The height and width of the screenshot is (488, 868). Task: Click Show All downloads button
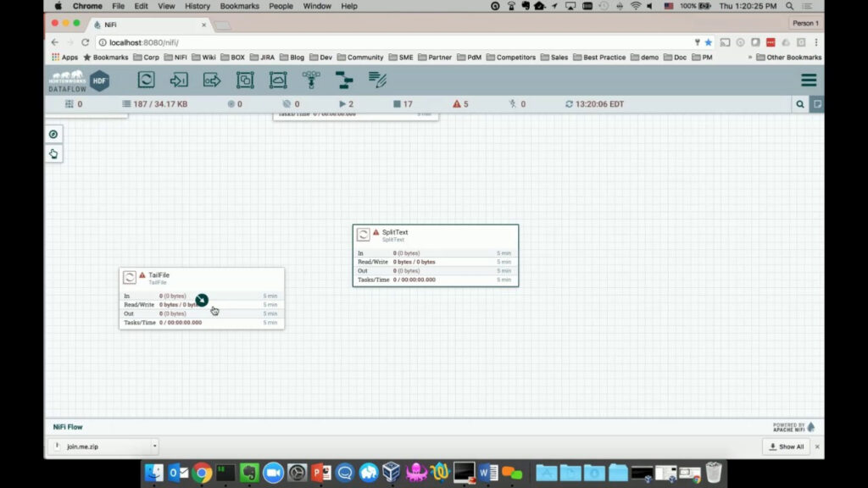pos(786,446)
